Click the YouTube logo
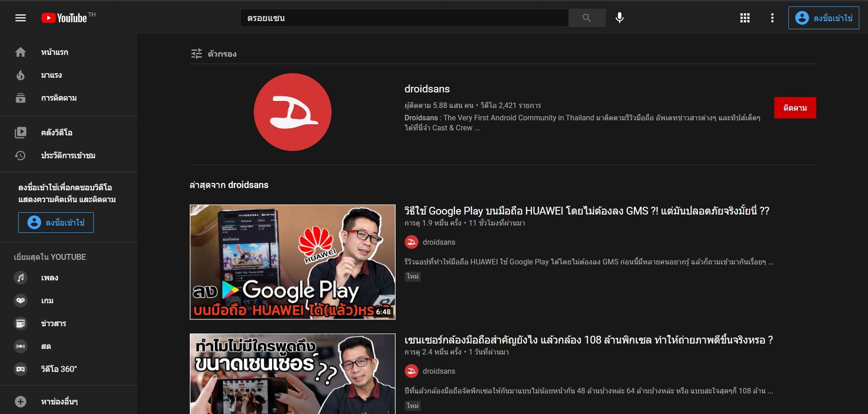The width and height of the screenshot is (868, 414). tap(65, 18)
